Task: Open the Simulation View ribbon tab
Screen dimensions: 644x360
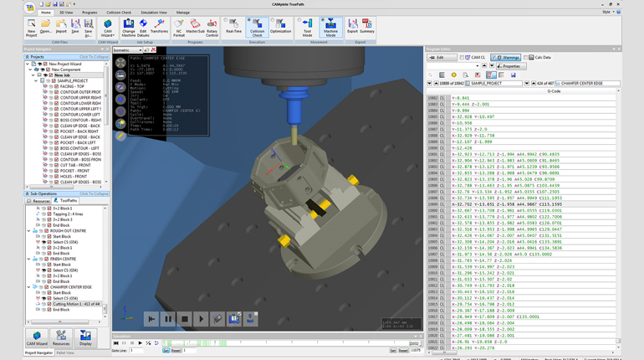Action: tap(154, 13)
